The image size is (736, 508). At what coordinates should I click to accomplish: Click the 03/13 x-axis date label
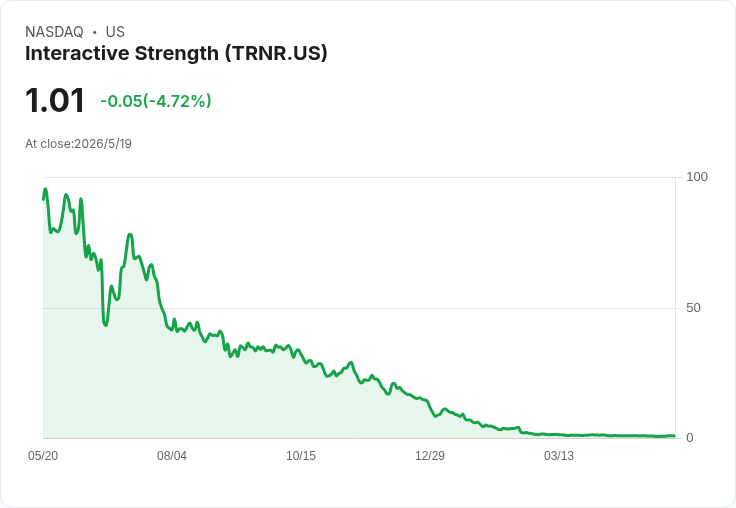pos(559,455)
